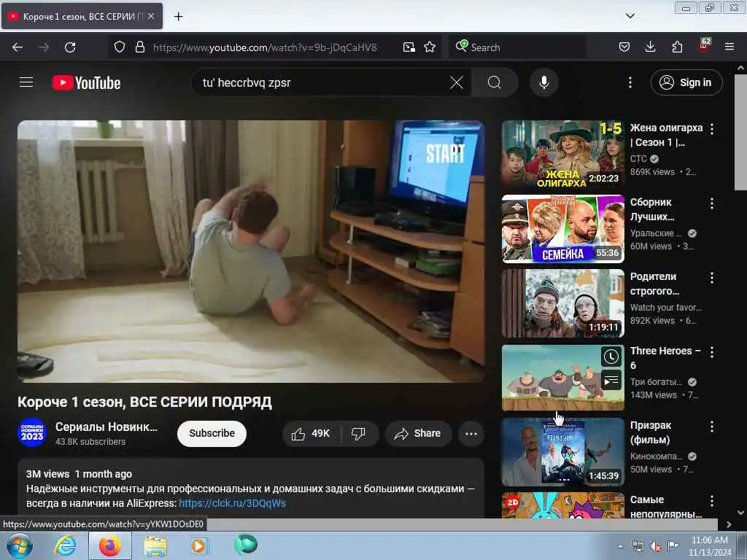Open title Three Heroes – 6
This screenshot has width=747, height=560.
click(665, 358)
